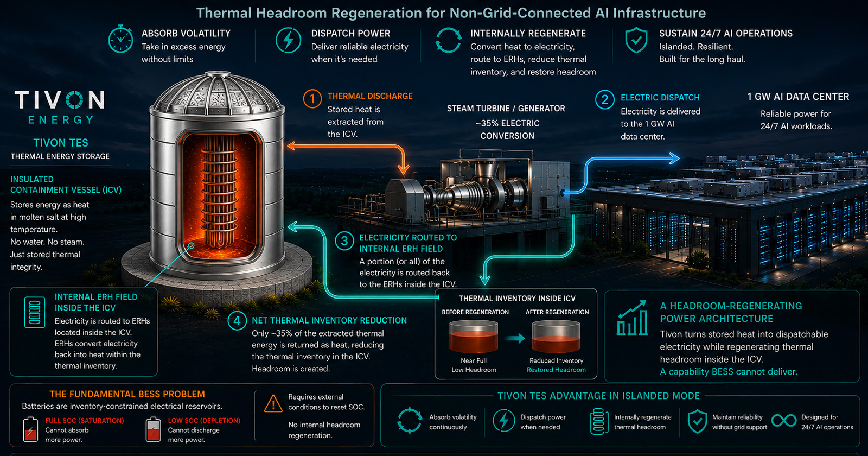Click the ABSORB VOLATILITY heading
Viewport: 868px width, 456px height.
click(186, 34)
